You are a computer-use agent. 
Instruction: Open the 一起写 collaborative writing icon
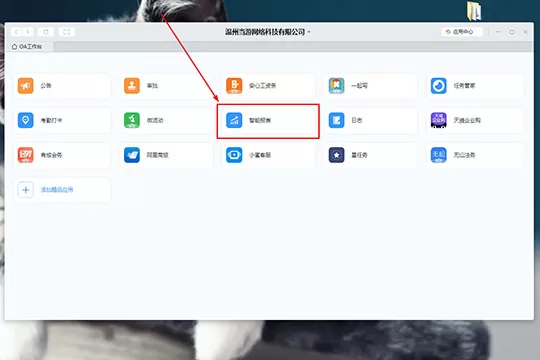pyautogui.click(x=336, y=86)
